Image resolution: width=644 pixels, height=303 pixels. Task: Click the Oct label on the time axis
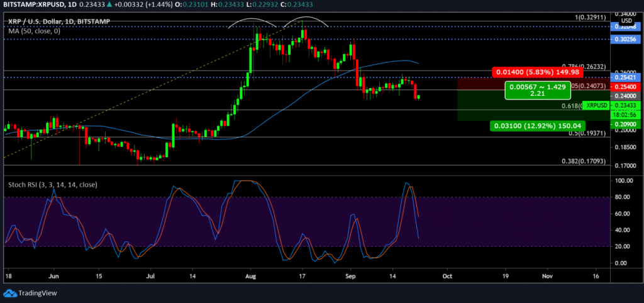tap(448, 275)
